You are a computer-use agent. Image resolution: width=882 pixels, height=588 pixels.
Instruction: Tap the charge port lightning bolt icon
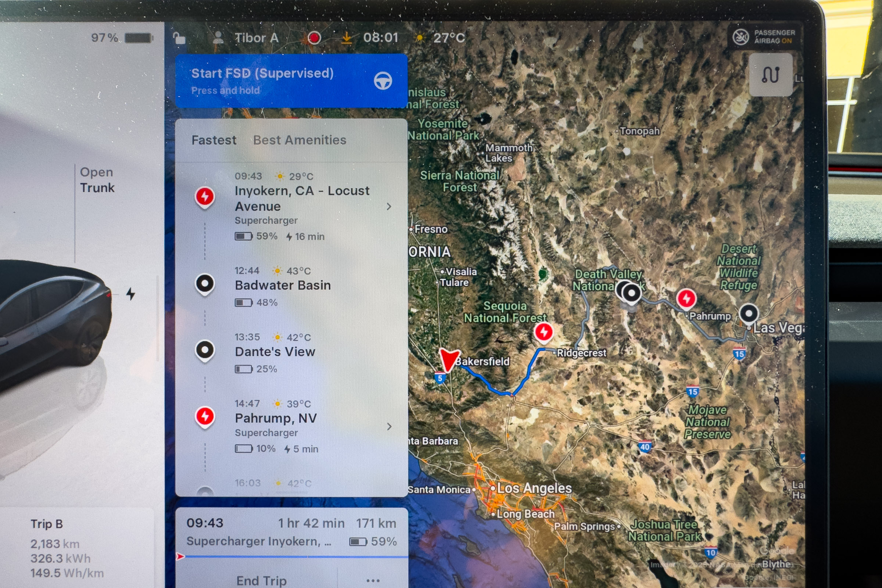point(130,294)
